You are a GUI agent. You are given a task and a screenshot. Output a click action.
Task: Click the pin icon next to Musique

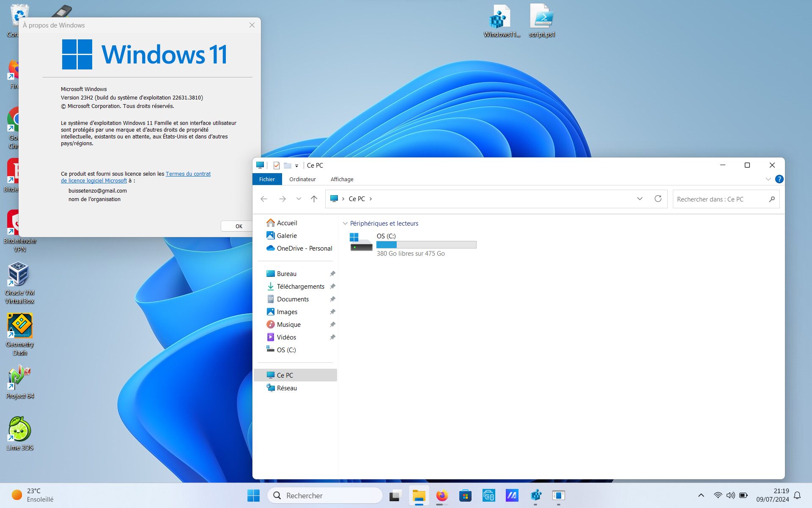[x=332, y=325]
